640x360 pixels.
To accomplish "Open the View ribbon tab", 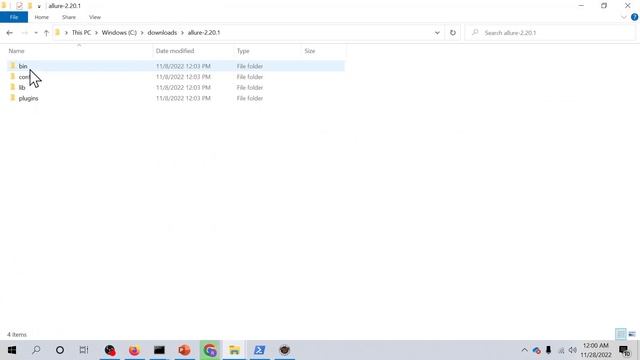I will point(95,17).
